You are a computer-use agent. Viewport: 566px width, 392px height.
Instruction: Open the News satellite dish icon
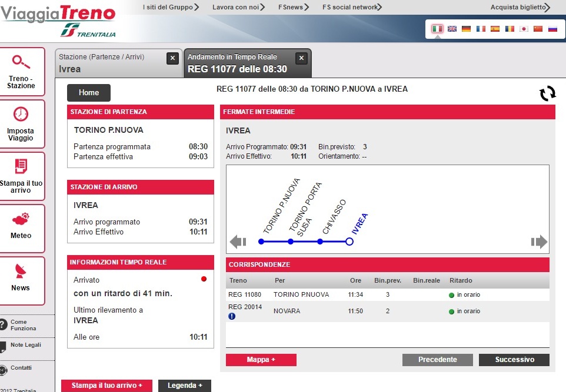pos(21,271)
